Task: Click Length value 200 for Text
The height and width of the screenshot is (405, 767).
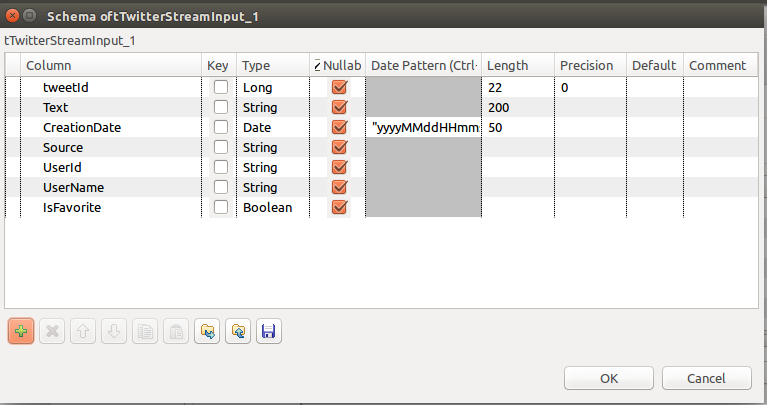Action: click(x=518, y=108)
